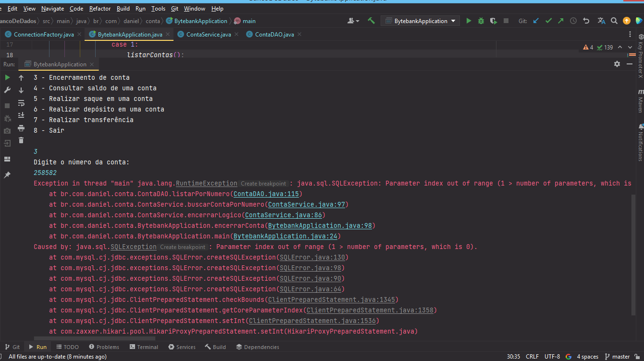Open the user profile dropdown
Image resolution: width=644 pixels, height=361 pixels.
[353, 21]
